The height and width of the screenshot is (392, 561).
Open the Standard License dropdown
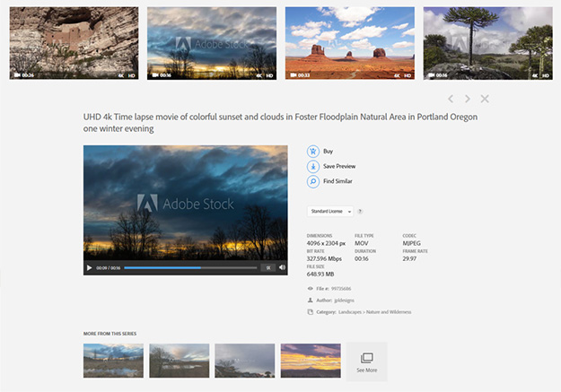click(x=329, y=212)
